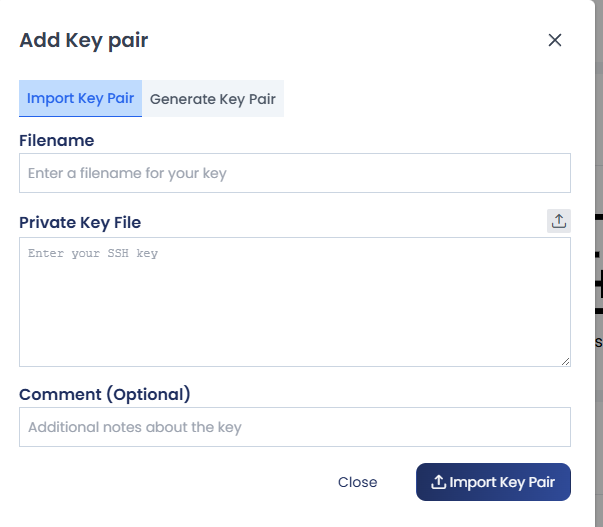Screen dimensions: 603x527
Task: Click the Close text button
Action: point(357,482)
